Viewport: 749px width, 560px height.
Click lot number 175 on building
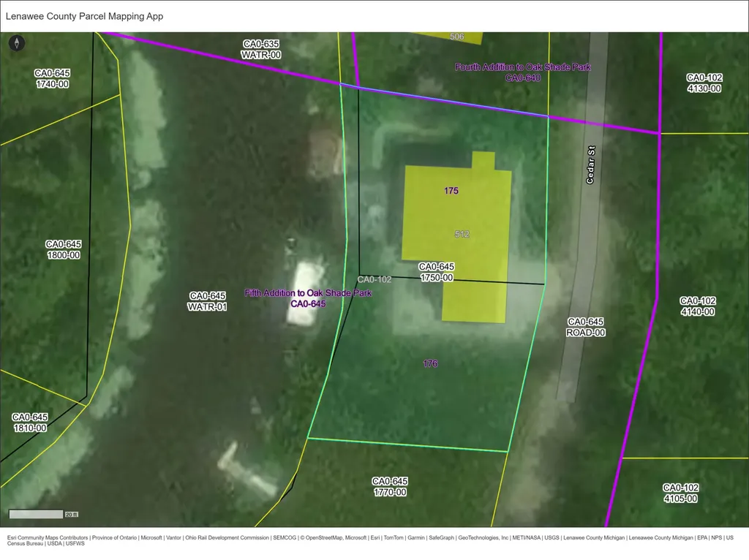tap(451, 191)
